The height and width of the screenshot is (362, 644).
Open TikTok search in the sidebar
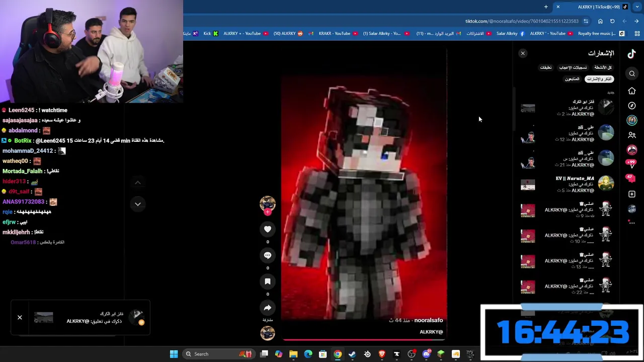(x=632, y=74)
